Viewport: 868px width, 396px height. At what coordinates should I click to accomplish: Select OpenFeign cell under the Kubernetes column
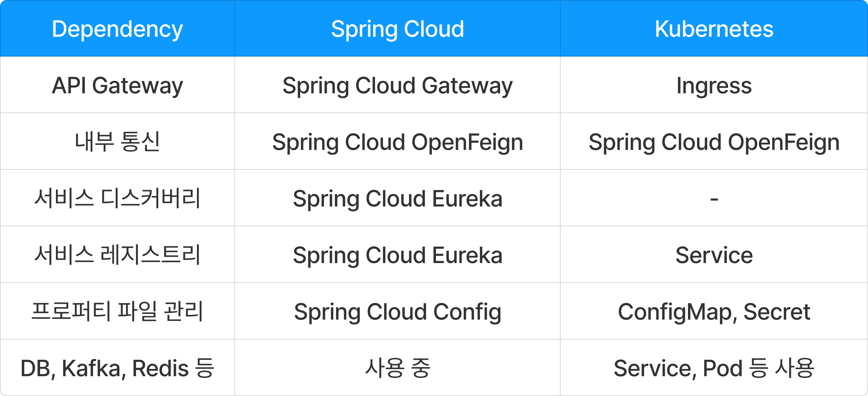[714, 142]
